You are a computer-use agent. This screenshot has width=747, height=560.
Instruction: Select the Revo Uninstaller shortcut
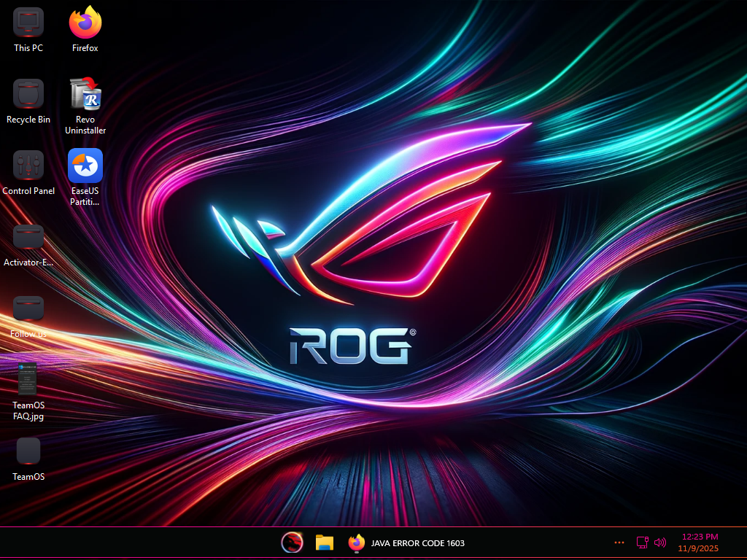point(85,106)
